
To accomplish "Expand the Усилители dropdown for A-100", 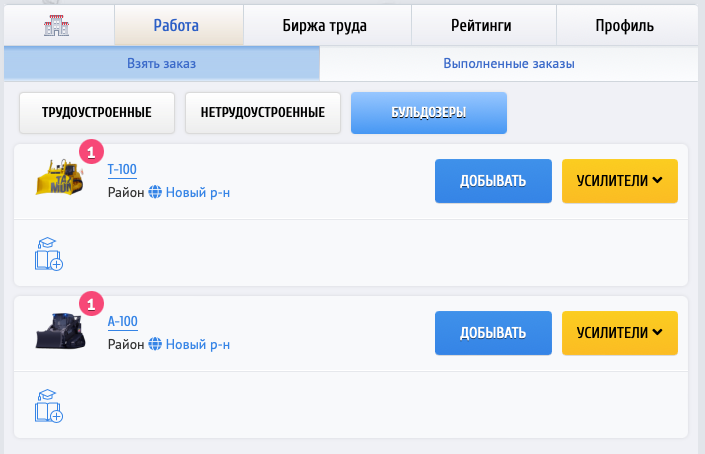I will (x=620, y=333).
